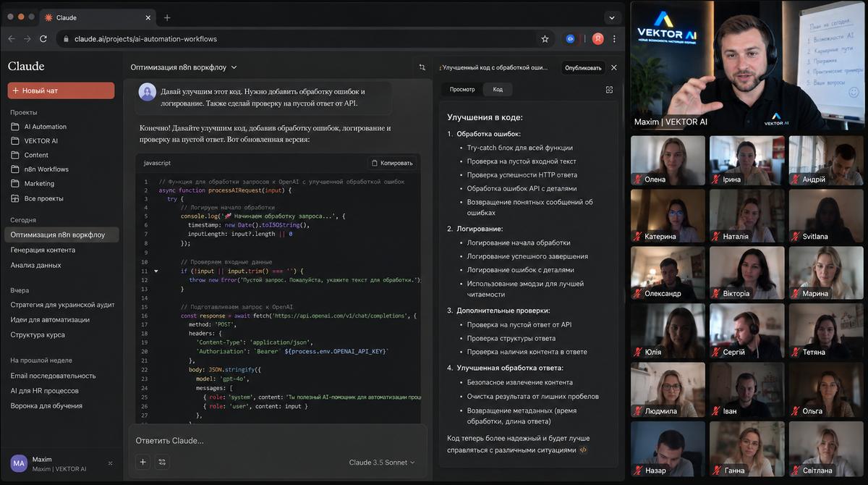The image size is (868, 485).
Task: Click Андрій's muted microphone icon
Action: 796,180
